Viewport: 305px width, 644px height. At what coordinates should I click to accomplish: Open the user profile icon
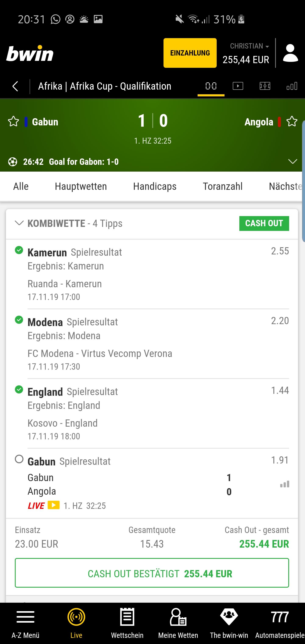(x=290, y=53)
